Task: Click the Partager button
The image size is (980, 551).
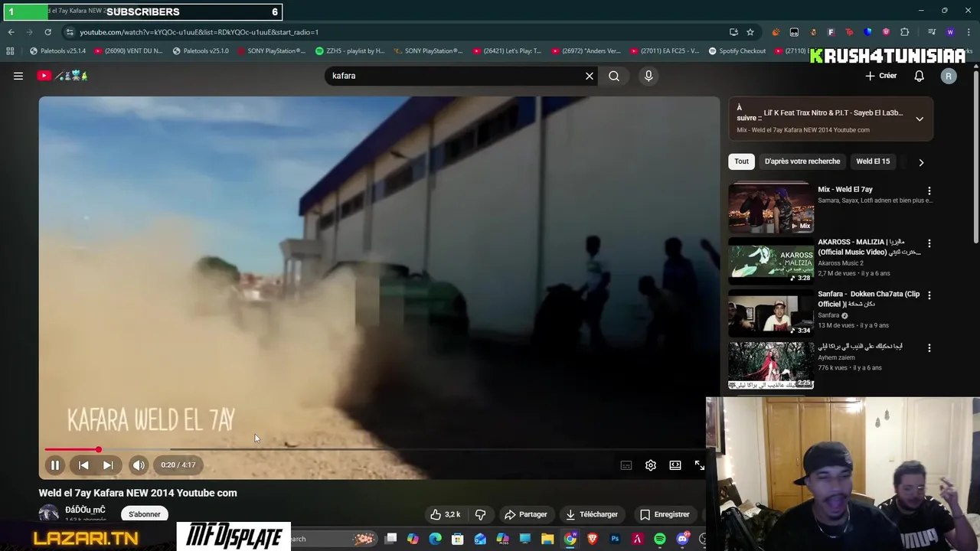Action: pyautogui.click(x=525, y=514)
